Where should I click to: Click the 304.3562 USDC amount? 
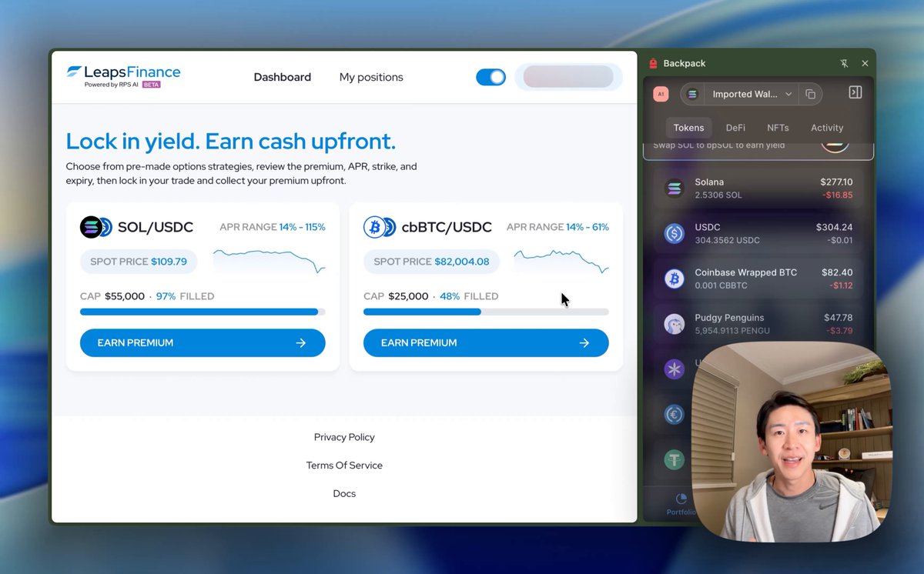point(728,240)
